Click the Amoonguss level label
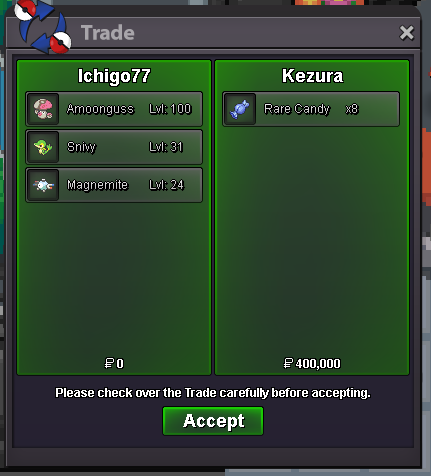The width and height of the screenshot is (431, 476). (170, 109)
